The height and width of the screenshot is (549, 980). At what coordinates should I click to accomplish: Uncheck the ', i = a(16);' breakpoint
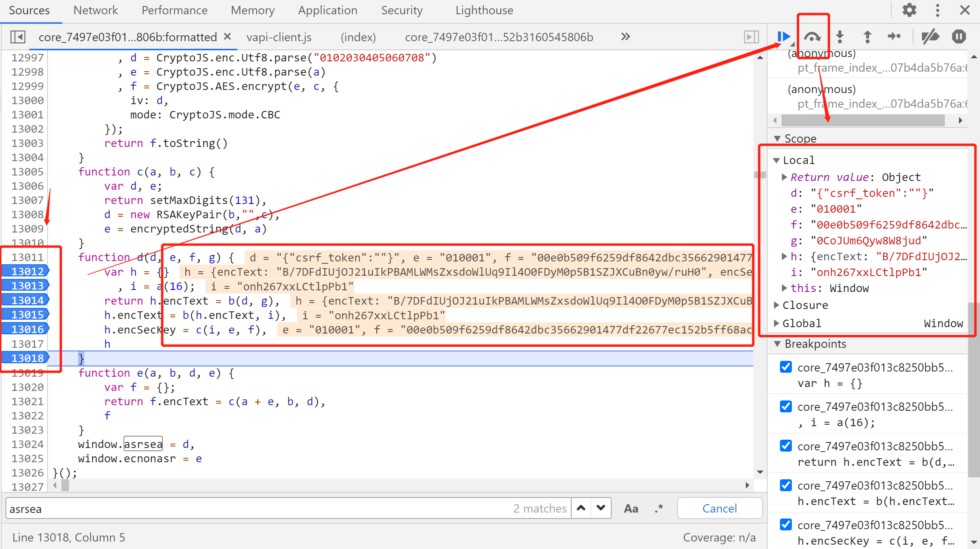786,406
